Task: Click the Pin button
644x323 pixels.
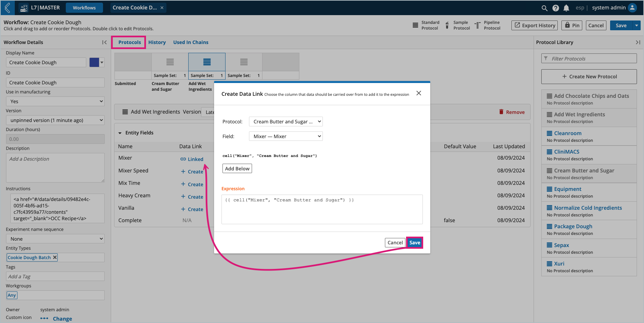Action: (572, 25)
